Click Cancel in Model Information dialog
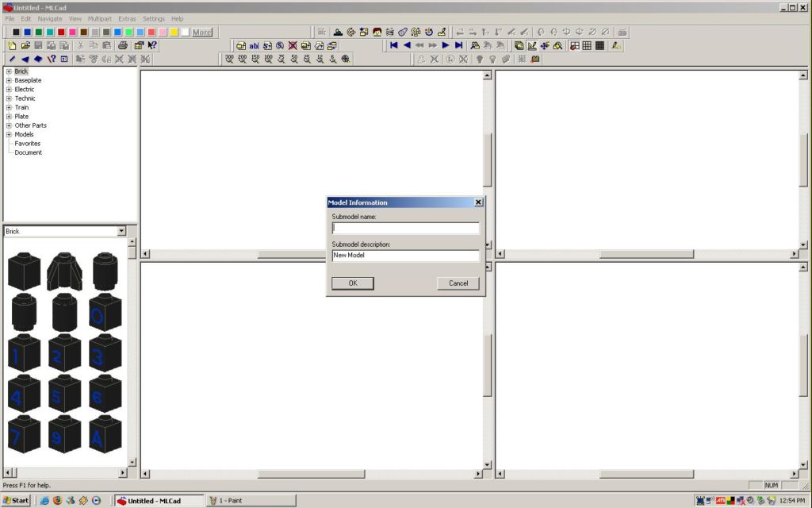Image resolution: width=812 pixels, height=508 pixels. click(458, 283)
